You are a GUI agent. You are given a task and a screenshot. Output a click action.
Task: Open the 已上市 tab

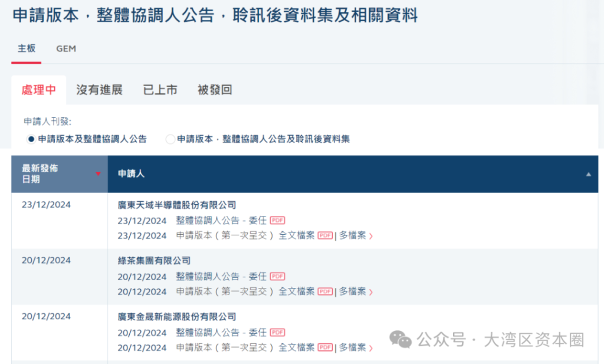click(160, 90)
